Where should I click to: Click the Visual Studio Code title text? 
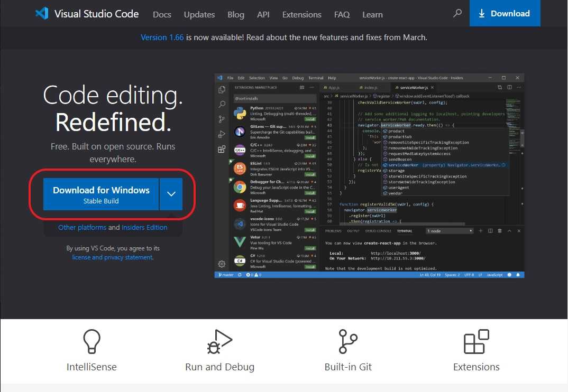coord(96,14)
